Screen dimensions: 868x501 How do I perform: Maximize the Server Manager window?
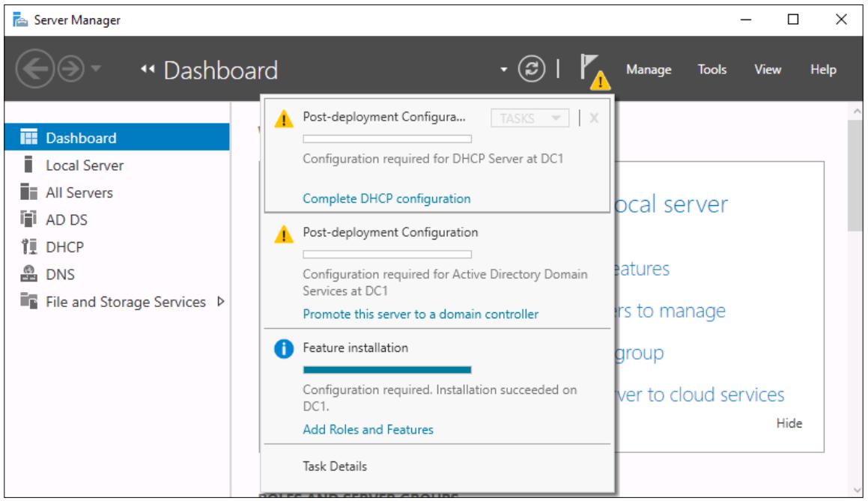[793, 20]
